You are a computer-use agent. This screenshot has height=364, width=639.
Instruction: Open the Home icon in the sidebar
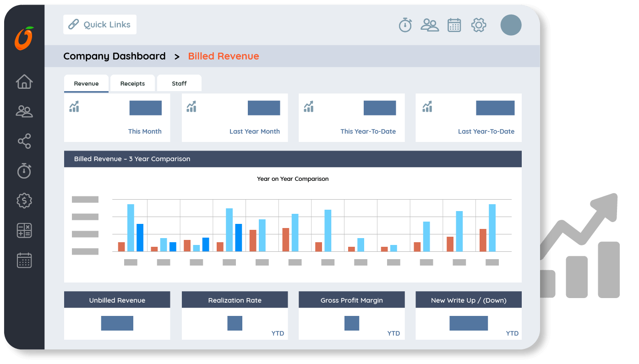(x=24, y=81)
